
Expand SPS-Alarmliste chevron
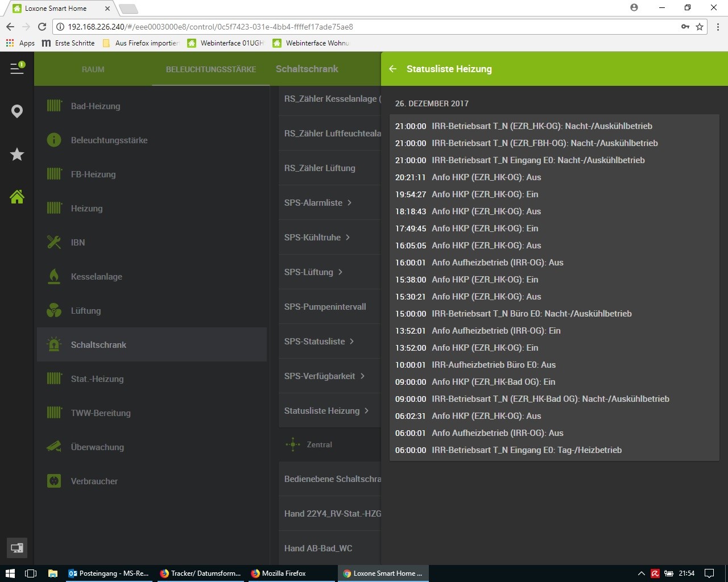349,202
